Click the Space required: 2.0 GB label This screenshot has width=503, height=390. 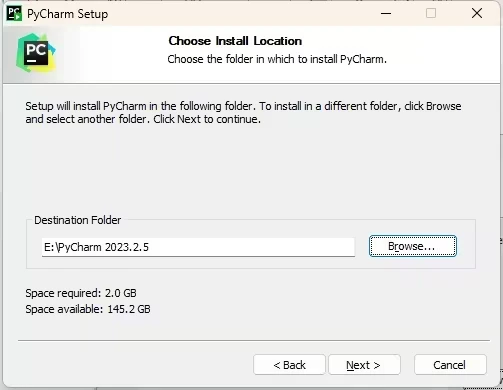tap(81, 293)
